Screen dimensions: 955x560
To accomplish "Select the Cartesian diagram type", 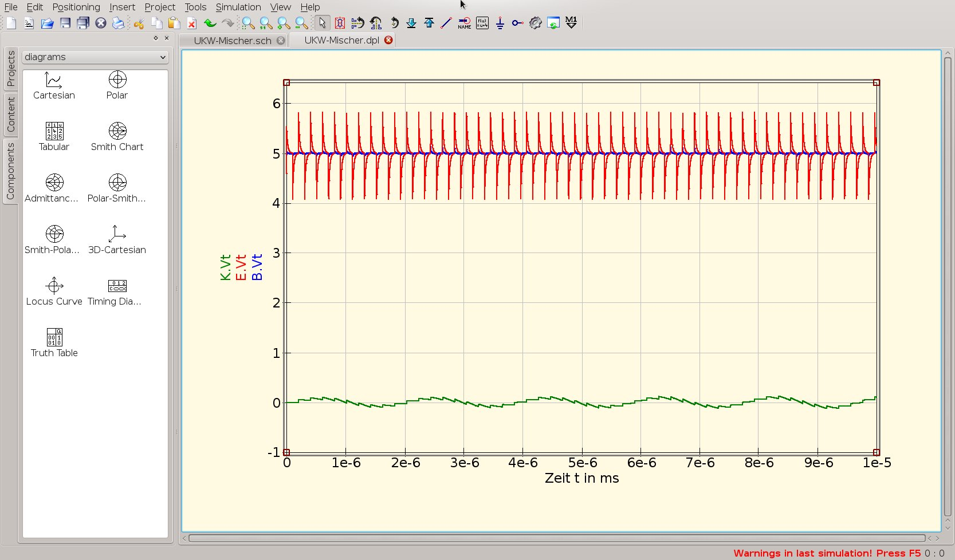I will pos(54,85).
